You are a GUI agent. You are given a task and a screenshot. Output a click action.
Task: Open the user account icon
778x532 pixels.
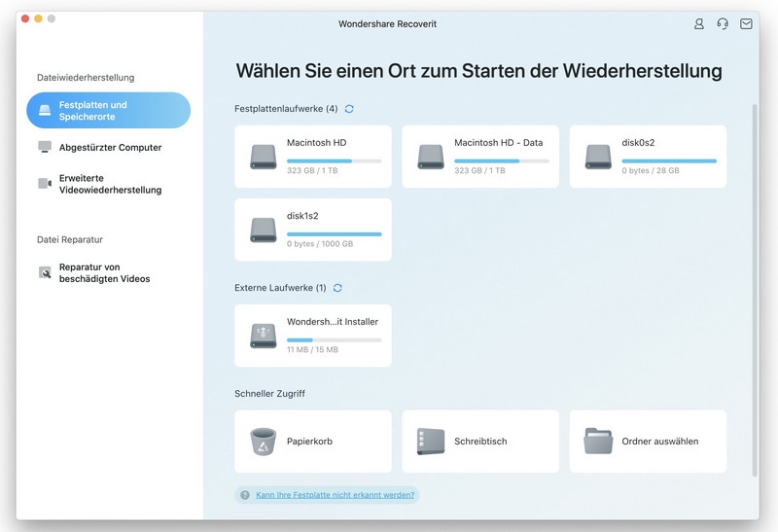click(698, 23)
